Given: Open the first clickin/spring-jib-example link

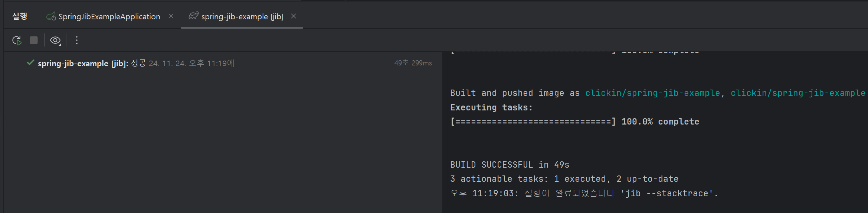Looking at the screenshot, I should 652,93.
